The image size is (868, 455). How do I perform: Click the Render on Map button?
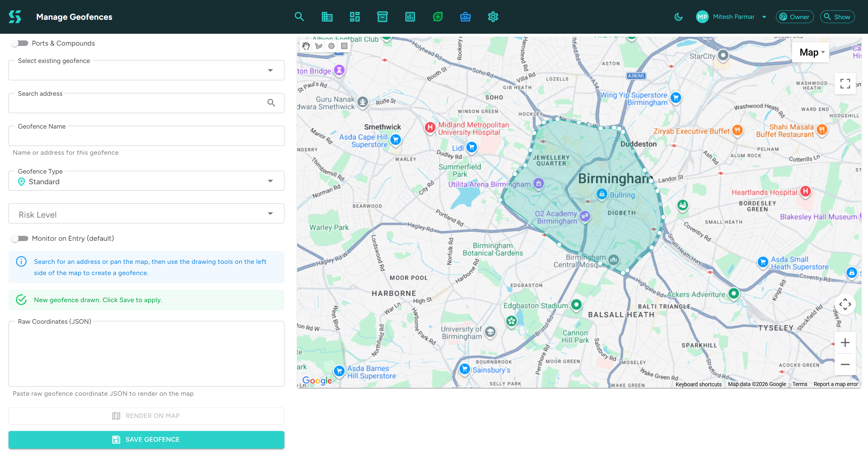(146, 416)
